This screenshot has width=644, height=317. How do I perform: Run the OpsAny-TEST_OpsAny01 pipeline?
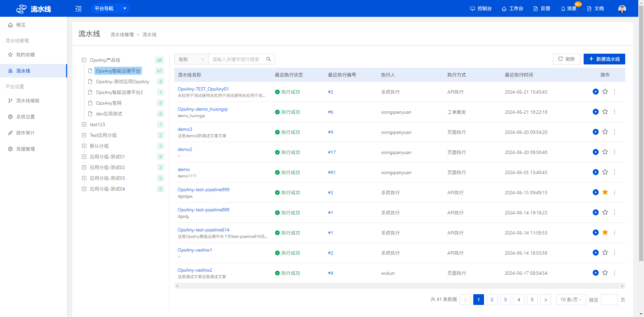596,92
